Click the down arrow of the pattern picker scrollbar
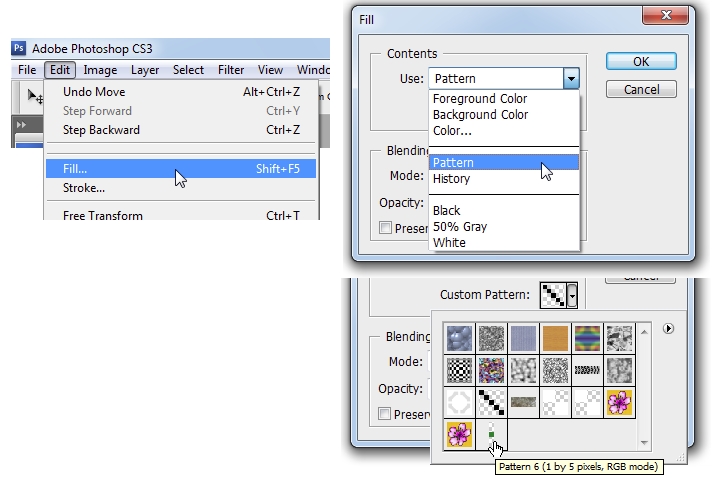This screenshot has width=720, height=484. coord(644,443)
